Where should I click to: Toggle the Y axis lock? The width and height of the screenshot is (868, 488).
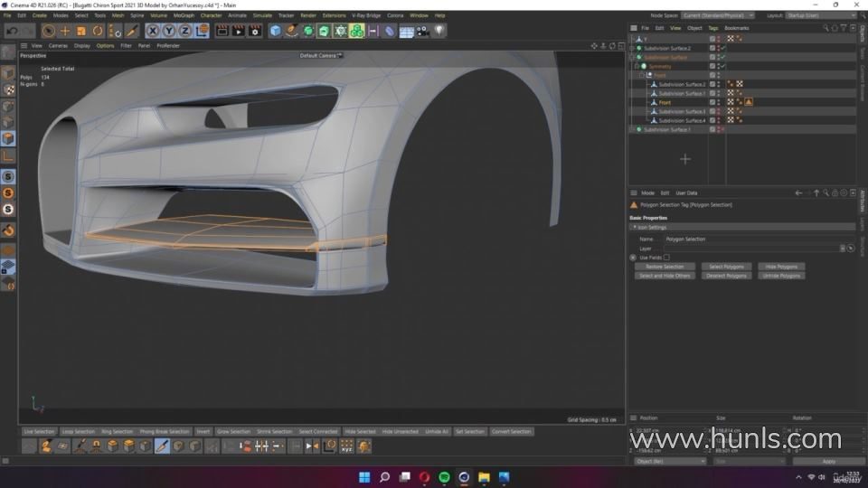click(169, 31)
